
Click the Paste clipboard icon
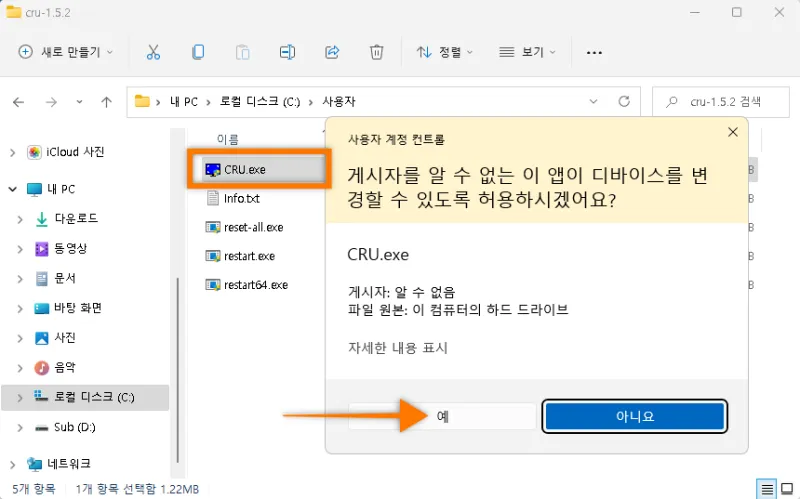[242, 52]
